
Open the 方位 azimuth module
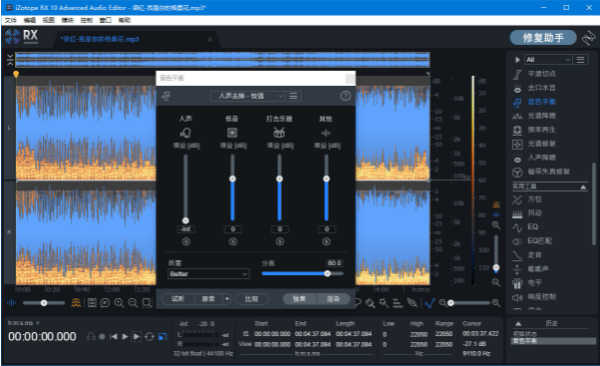[x=535, y=199]
